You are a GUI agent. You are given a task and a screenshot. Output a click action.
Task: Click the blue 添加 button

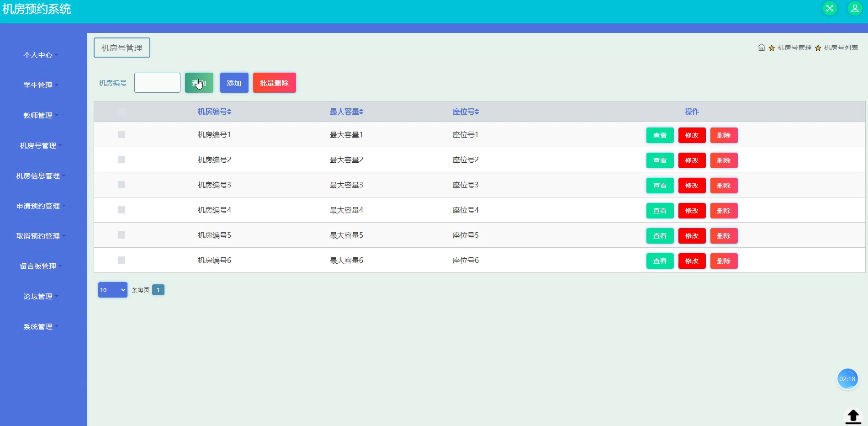pos(234,83)
